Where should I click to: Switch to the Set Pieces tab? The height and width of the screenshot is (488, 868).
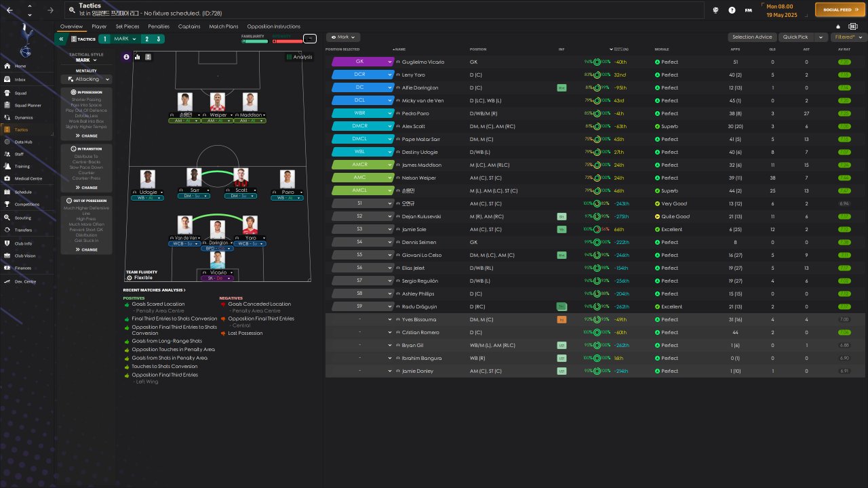pos(126,26)
